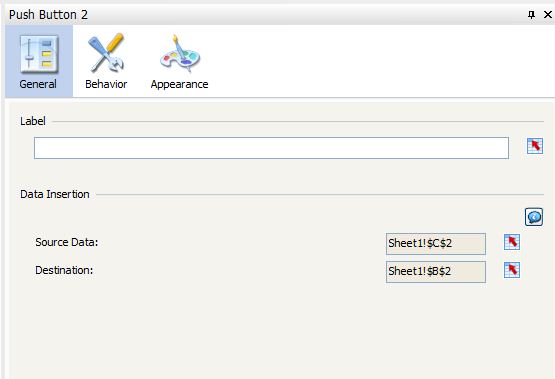Click the Data Insertion section heading
The height and width of the screenshot is (379, 555).
(55, 194)
